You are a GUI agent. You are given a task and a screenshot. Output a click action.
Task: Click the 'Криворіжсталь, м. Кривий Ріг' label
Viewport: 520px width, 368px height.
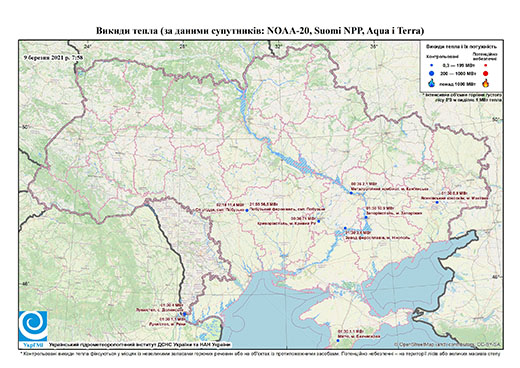287,223
